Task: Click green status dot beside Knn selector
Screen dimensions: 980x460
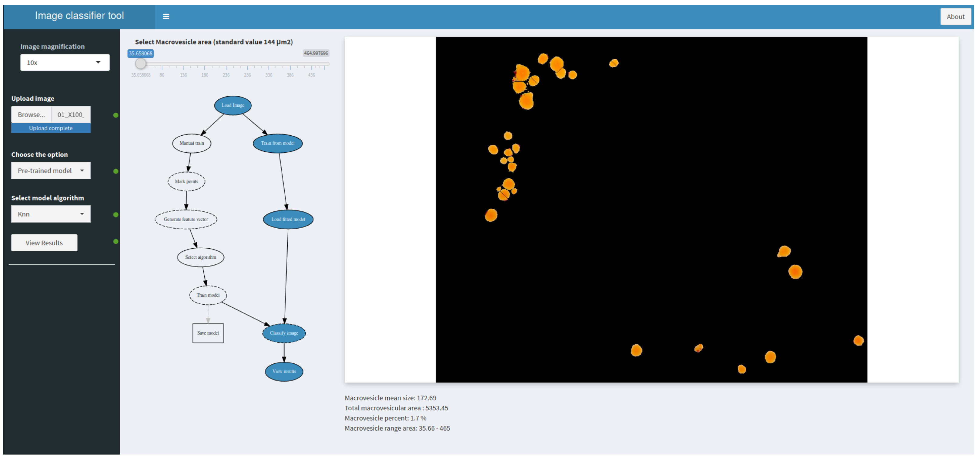Action: [x=116, y=215]
